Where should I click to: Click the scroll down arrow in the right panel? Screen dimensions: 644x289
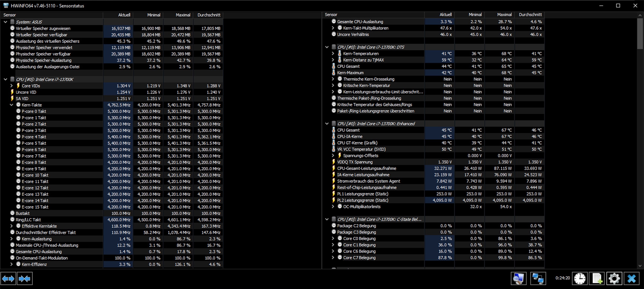coord(640,266)
